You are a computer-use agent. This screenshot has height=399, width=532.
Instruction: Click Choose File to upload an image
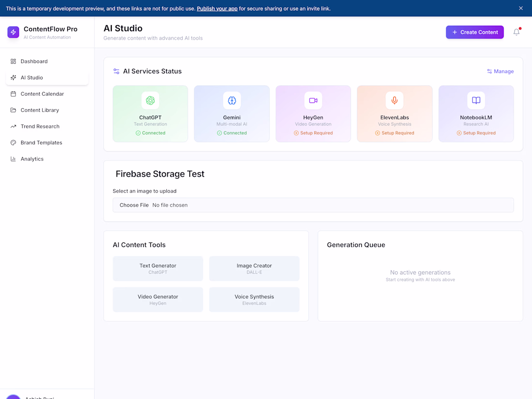click(134, 205)
